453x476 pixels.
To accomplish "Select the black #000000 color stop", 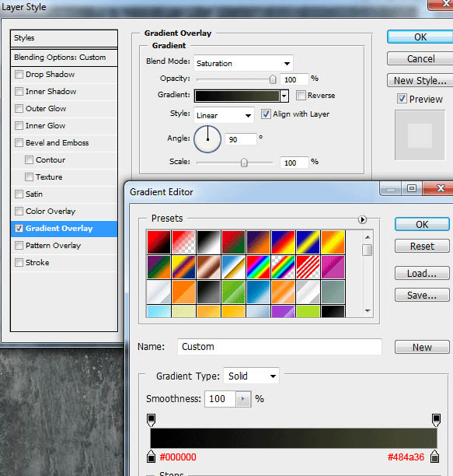I will pyautogui.click(x=151, y=457).
